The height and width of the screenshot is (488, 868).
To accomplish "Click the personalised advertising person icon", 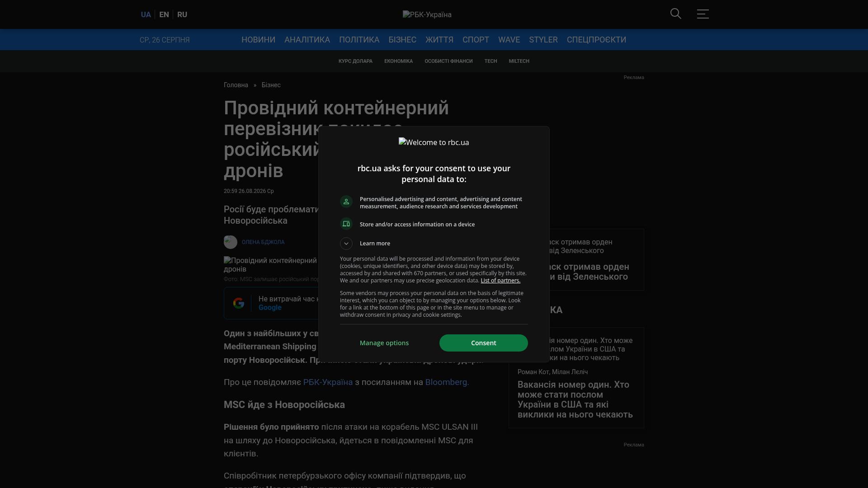I will coord(346,202).
